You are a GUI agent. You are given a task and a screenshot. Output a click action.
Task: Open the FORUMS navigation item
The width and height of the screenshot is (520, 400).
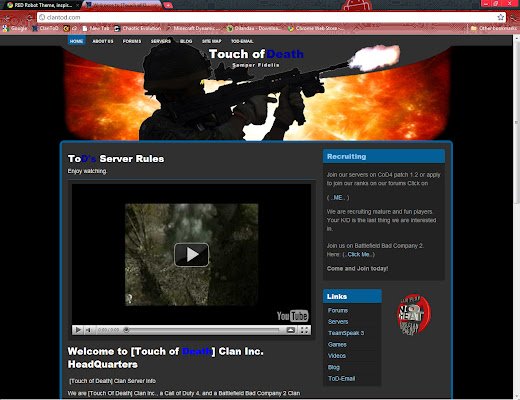(x=132, y=41)
